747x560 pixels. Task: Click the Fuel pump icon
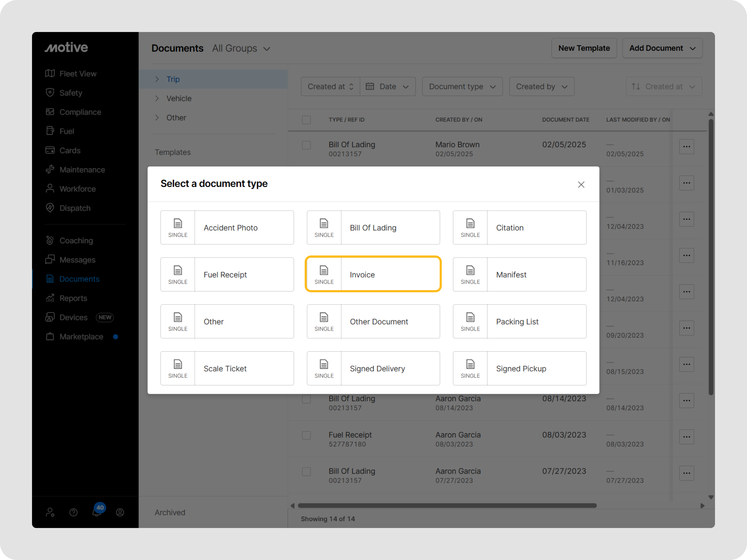[50, 131]
